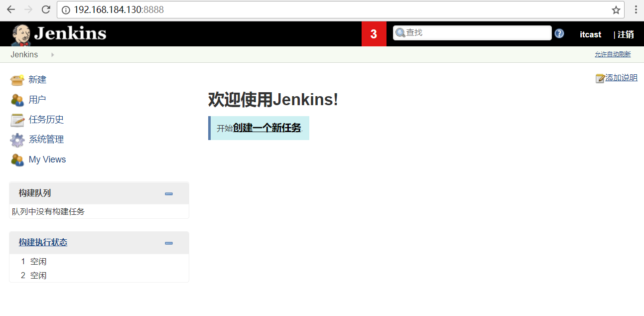Click the 队列中没有构建任务 text
644x316 pixels.
(48, 211)
